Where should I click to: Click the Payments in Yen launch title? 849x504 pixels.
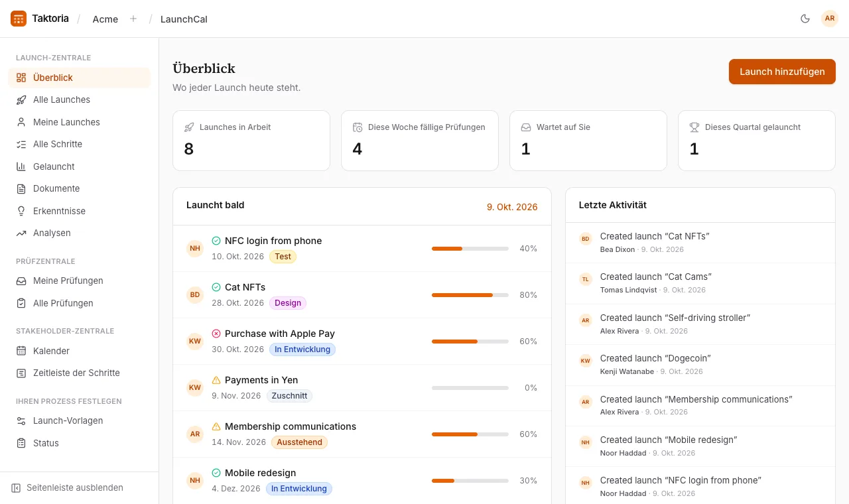pyautogui.click(x=261, y=380)
